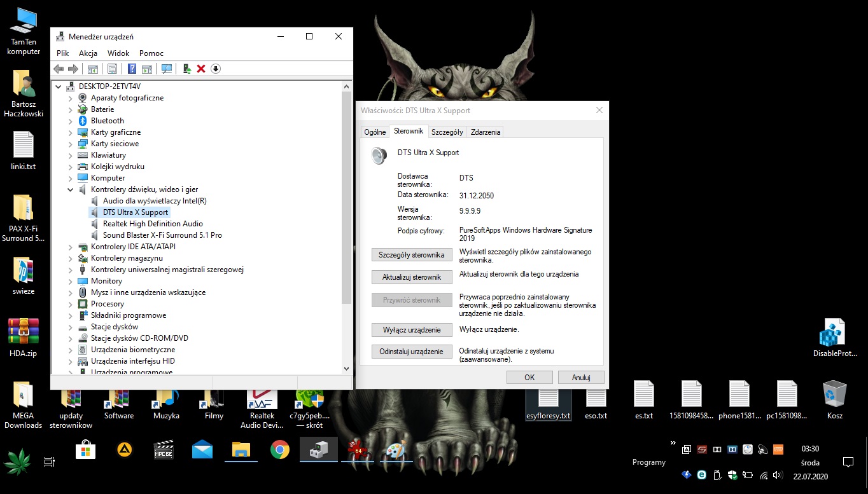Click the Kosz recycle bin desktop icon

tap(834, 400)
